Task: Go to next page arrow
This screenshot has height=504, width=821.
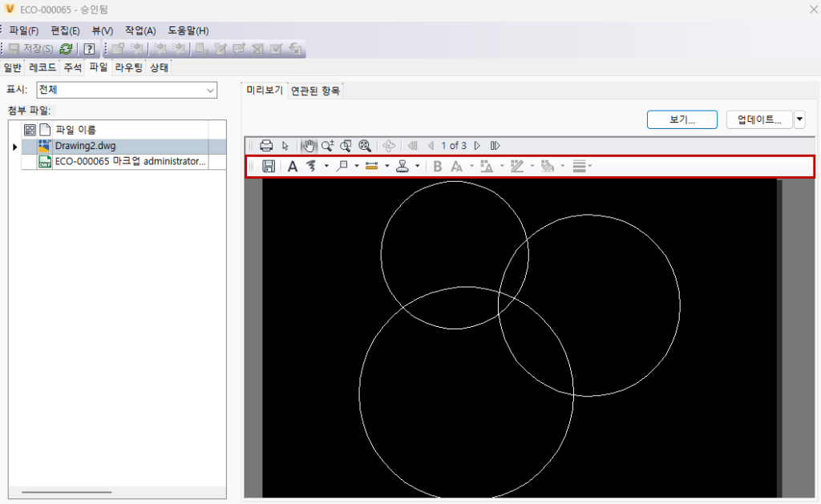Action: click(x=477, y=146)
